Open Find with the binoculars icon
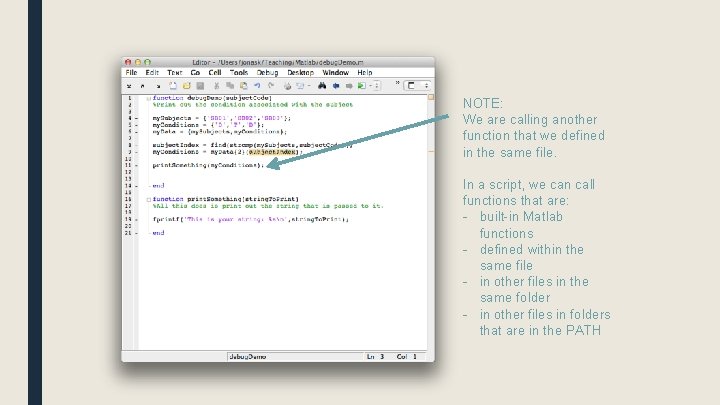 [322, 86]
